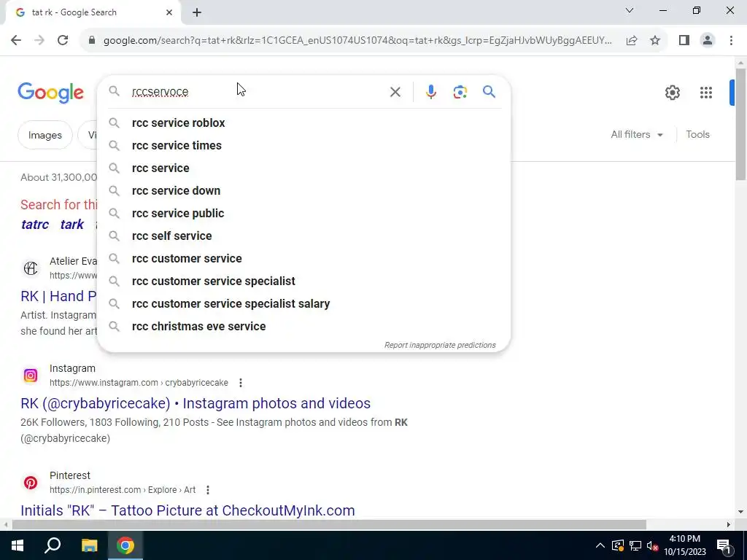Image resolution: width=747 pixels, height=560 pixels.
Task: Select suggestion 'rcc service times'
Action: click(x=303, y=145)
